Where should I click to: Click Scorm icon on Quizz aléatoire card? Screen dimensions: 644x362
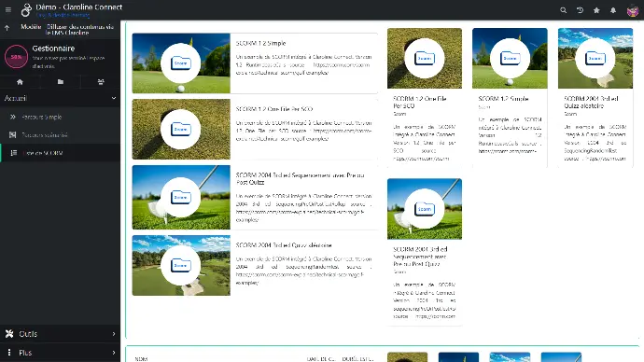(595, 58)
